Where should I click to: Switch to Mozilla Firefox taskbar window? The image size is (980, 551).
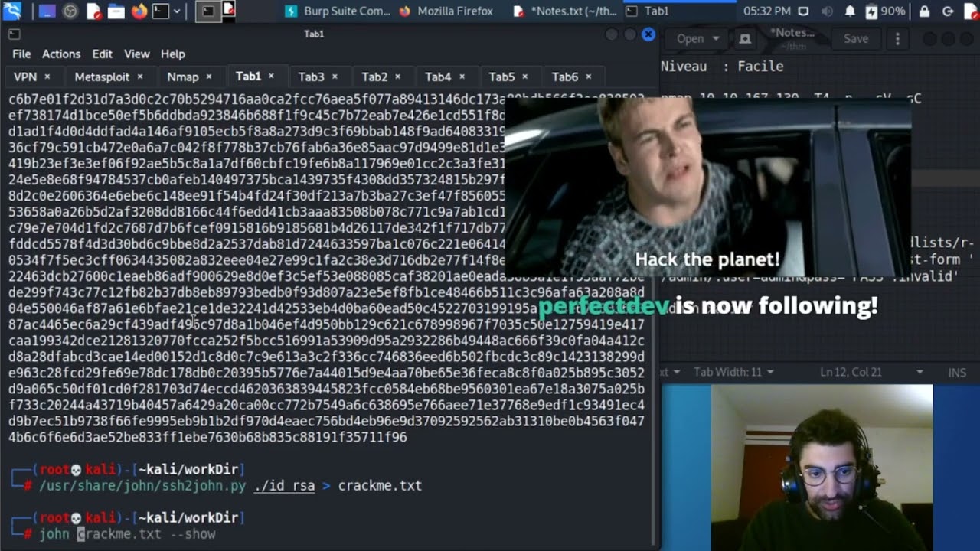446,11
